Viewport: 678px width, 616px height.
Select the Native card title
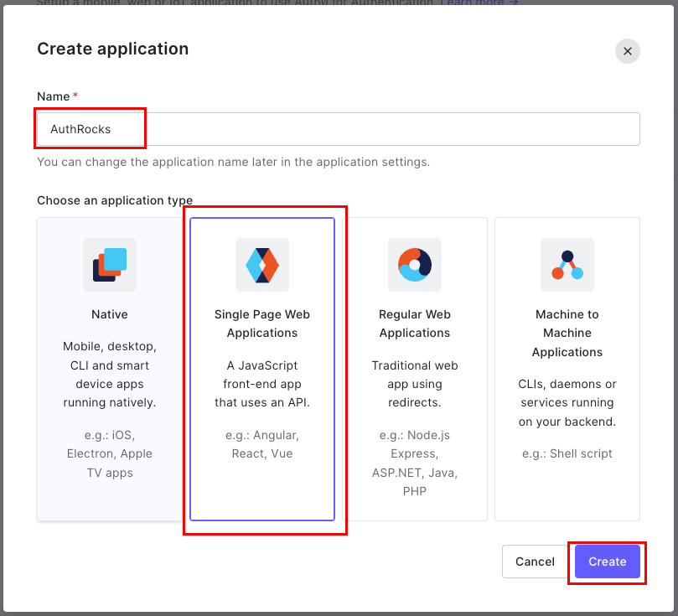(x=110, y=314)
